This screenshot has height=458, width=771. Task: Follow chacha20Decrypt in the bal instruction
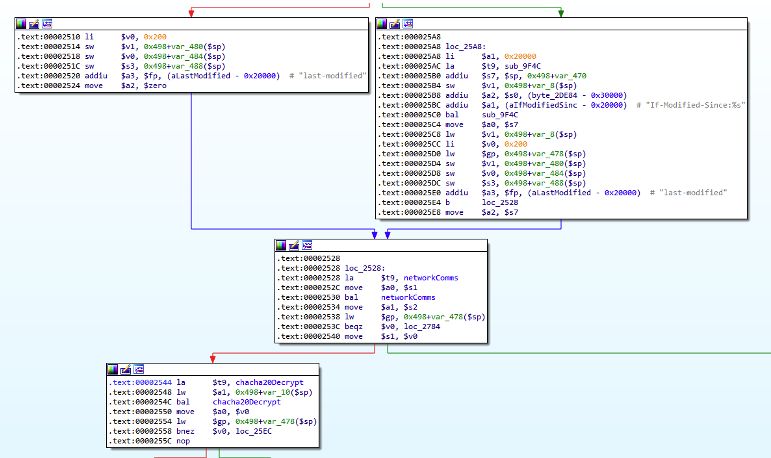pyautogui.click(x=246, y=402)
